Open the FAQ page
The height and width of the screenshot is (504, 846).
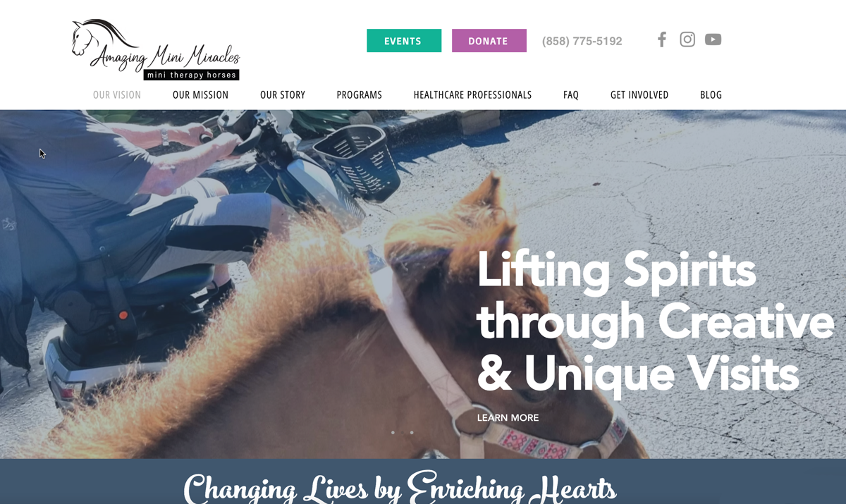(x=571, y=94)
